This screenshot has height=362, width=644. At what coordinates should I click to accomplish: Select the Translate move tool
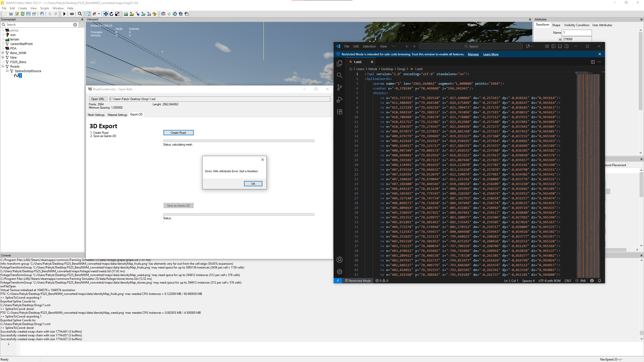point(106,14)
